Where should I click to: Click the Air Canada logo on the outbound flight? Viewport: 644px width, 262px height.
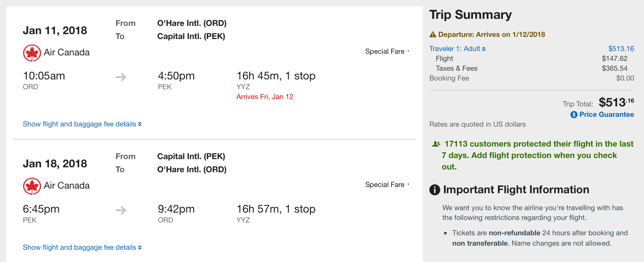point(32,53)
